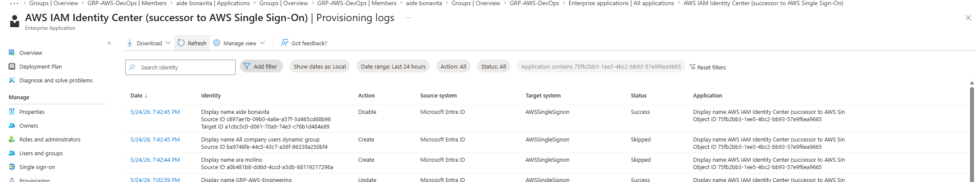Viewport: 980px width, 182px height.
Task: Click the Disable action cell
Action: point(367,112)
